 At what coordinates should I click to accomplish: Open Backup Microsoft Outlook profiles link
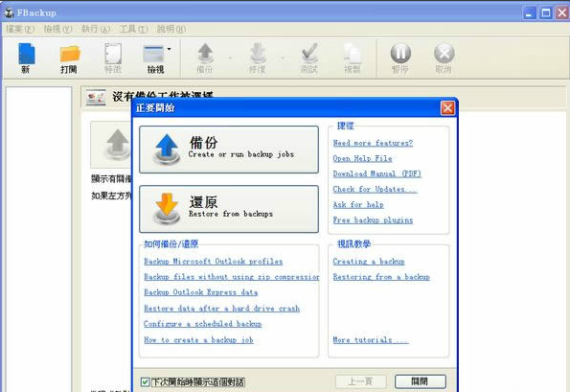coord(214,262)
